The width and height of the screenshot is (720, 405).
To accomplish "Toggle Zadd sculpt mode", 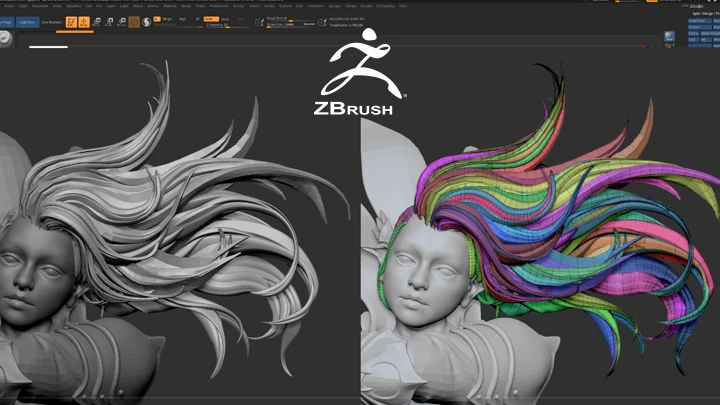I will 211,19.
